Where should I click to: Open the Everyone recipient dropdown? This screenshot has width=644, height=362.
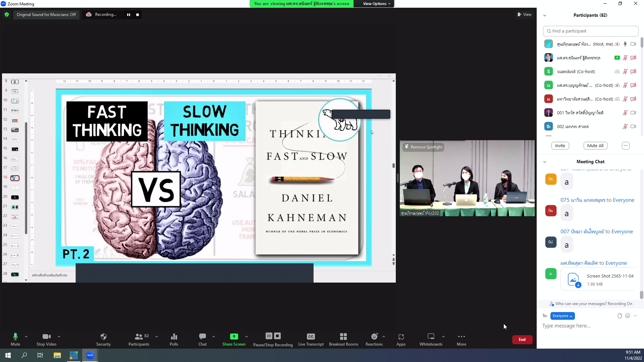coord(562,316)
